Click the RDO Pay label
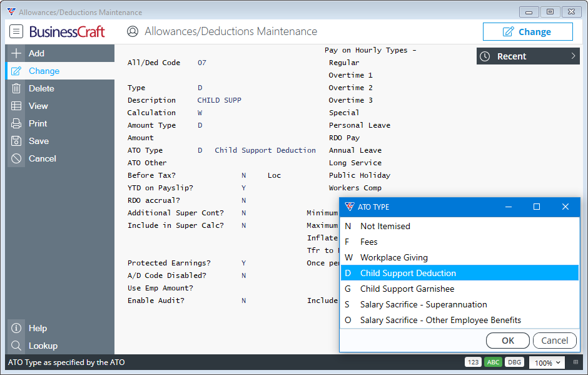Screen dimensions: 588x375 click(x=344, y=138)
